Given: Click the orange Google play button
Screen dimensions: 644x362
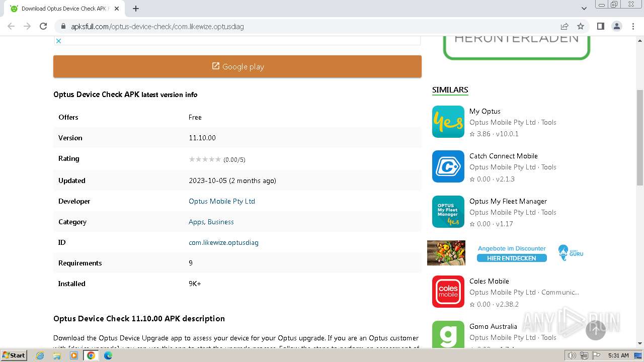Looking at the screenshot, I should (x=237, y=66).
